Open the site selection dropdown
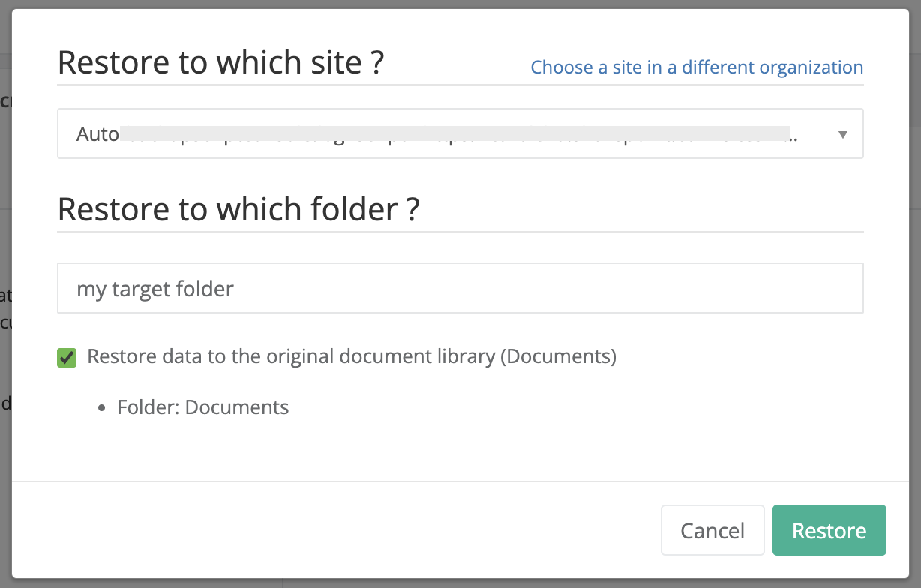Screen dimensions: 921x588 click(460, 133)
